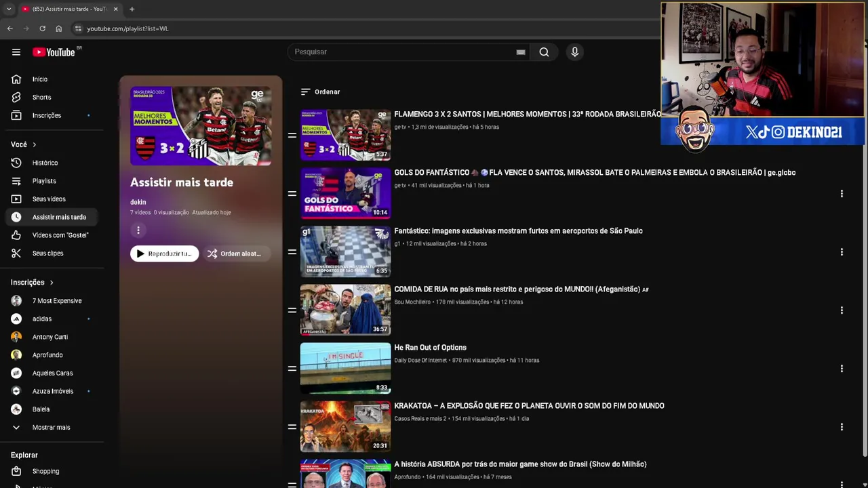Viewport: 868px width, 488px height.
Task: Open Fantástico airport thefts thumbnail
Action: (x=346, y=251)
